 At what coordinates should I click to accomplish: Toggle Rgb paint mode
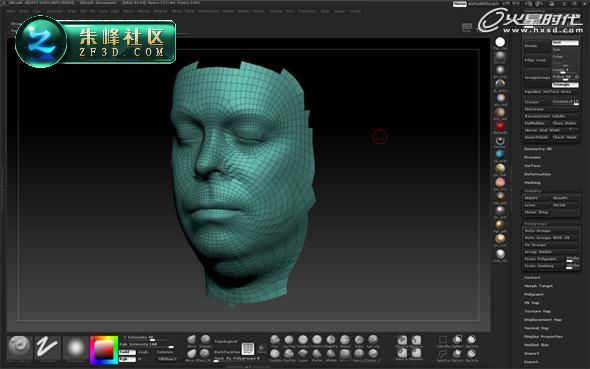click(x=127, y=359)
